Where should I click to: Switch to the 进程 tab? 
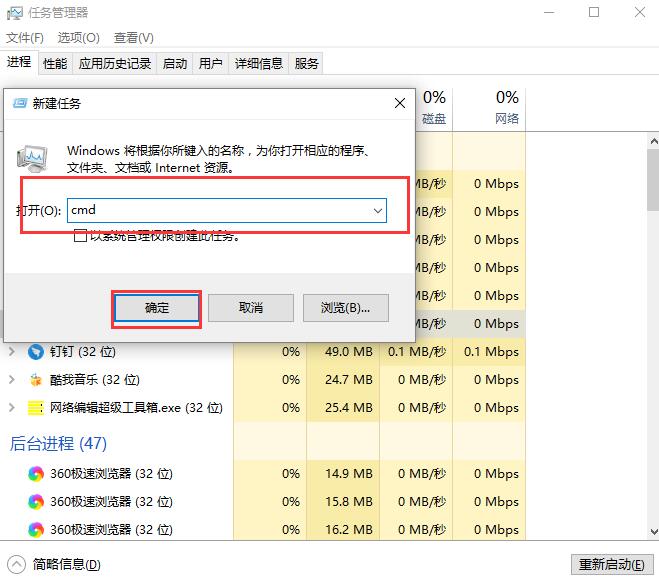(19, 62)
